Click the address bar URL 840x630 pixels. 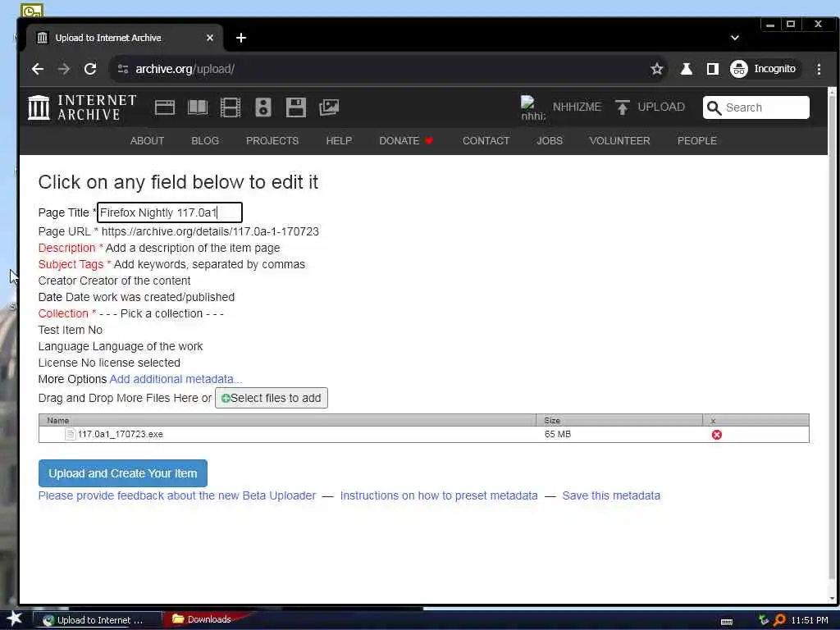pyautogui.click(x=185, y=69)
